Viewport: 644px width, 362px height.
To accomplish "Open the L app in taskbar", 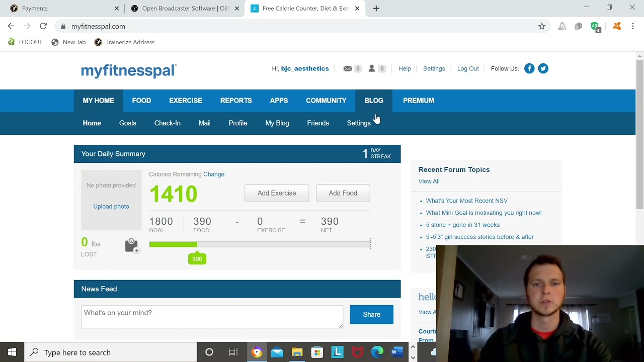I will pyautogui.click(x=337, y=352).
